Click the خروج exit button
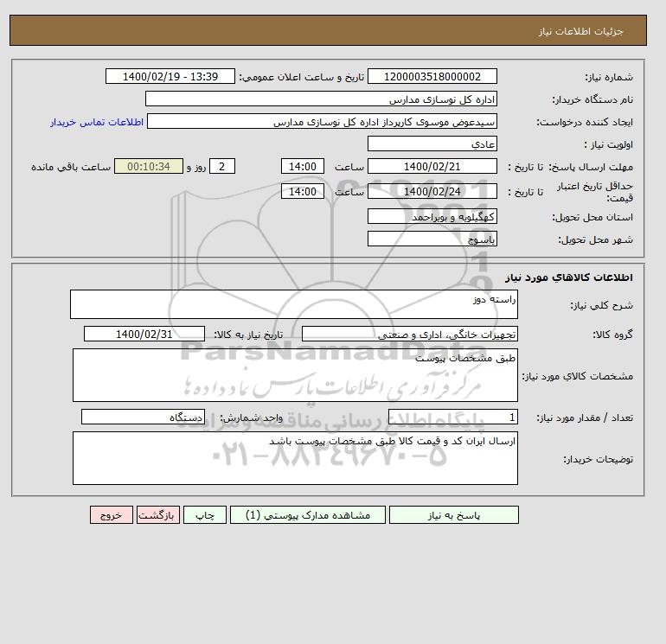 (112, 515)
